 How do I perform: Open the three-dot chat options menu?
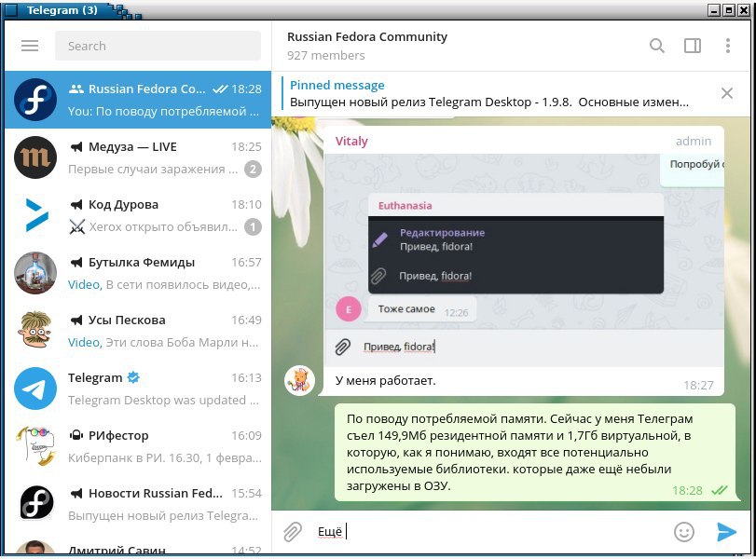coord(727,46)
